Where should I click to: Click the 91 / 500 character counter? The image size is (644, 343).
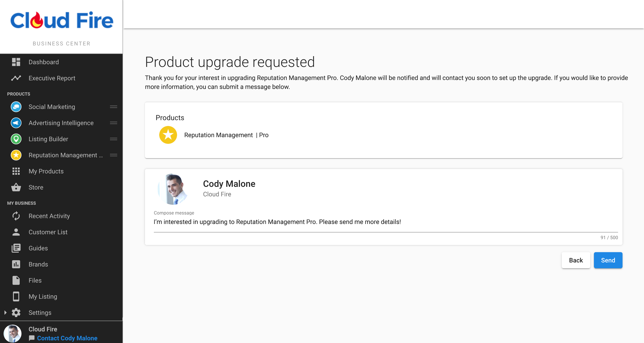click(x=609, y=237)
